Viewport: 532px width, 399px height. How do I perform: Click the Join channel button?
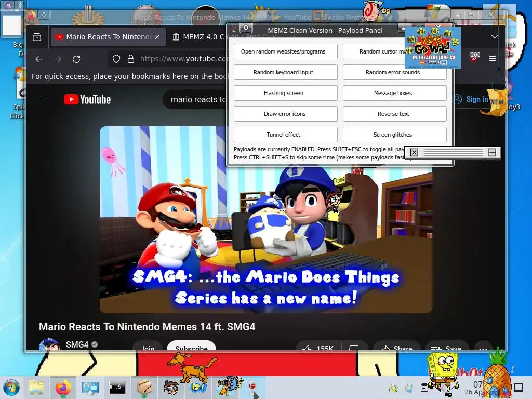point(148,347)
